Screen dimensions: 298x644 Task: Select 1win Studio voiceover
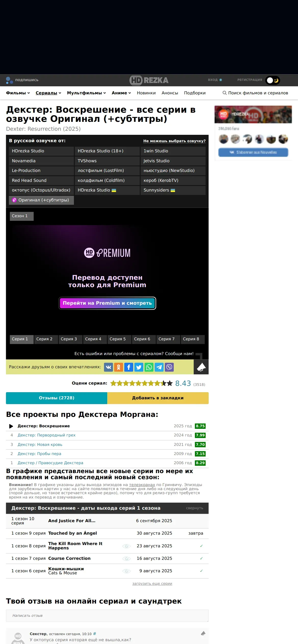[x=173, y=151]
